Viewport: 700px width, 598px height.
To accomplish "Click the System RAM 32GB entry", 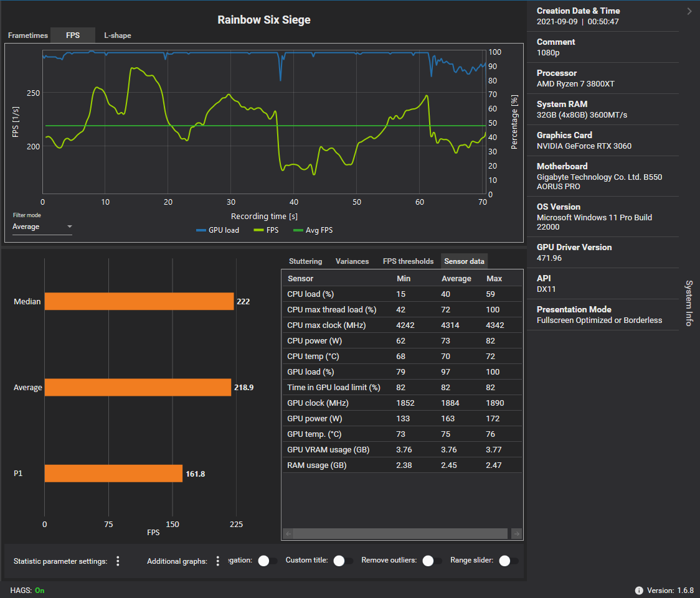I will [603, 110].
